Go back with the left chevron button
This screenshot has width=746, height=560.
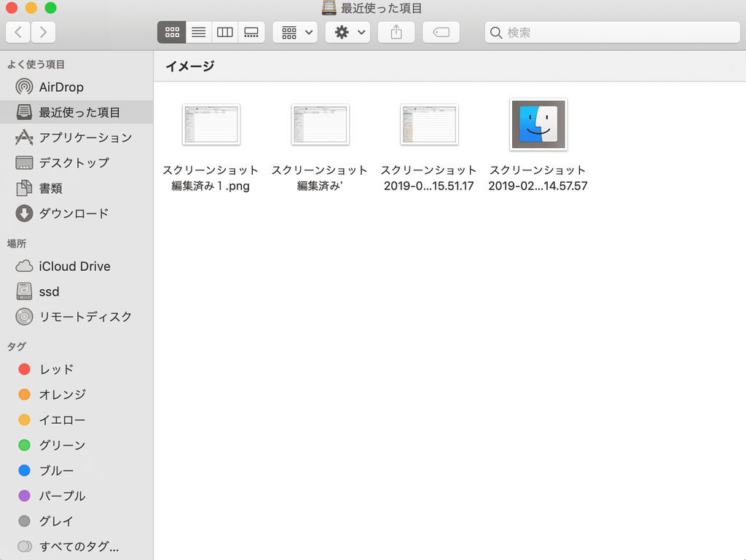pos(18,32)
